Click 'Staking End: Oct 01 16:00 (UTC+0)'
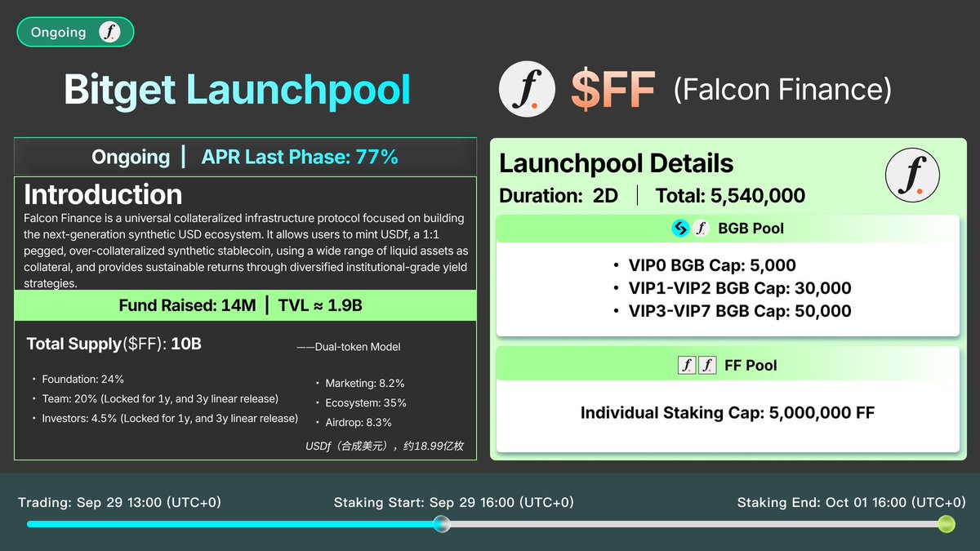 coord(851,503)
